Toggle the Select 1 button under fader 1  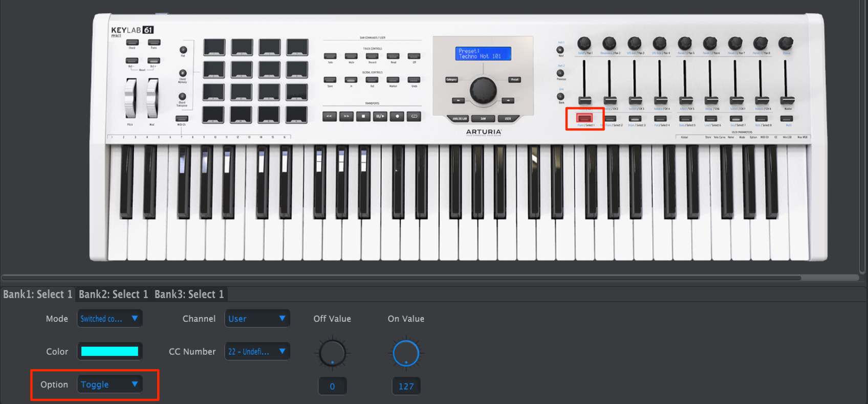pyautogui.click(x=584, y=119)
